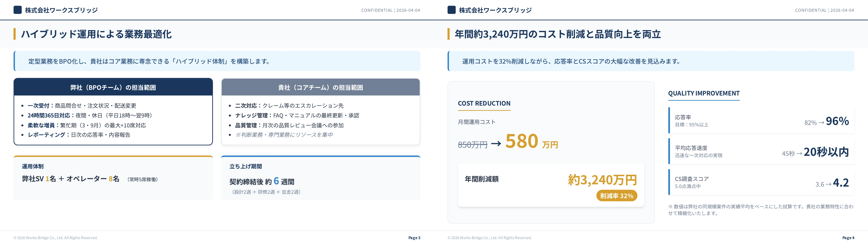Select the 柔軟な増員 bullet line

[87, 125]
